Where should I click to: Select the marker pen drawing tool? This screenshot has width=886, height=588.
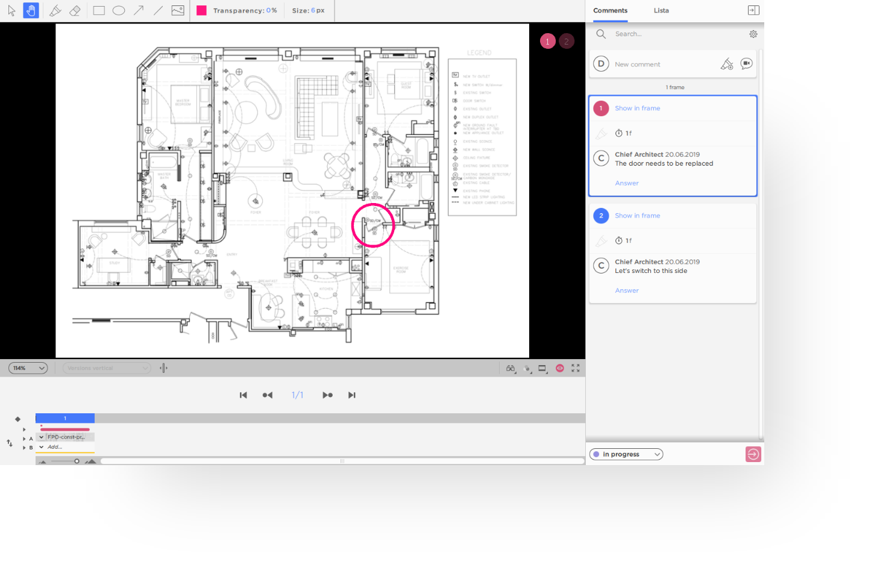[55, 10]
